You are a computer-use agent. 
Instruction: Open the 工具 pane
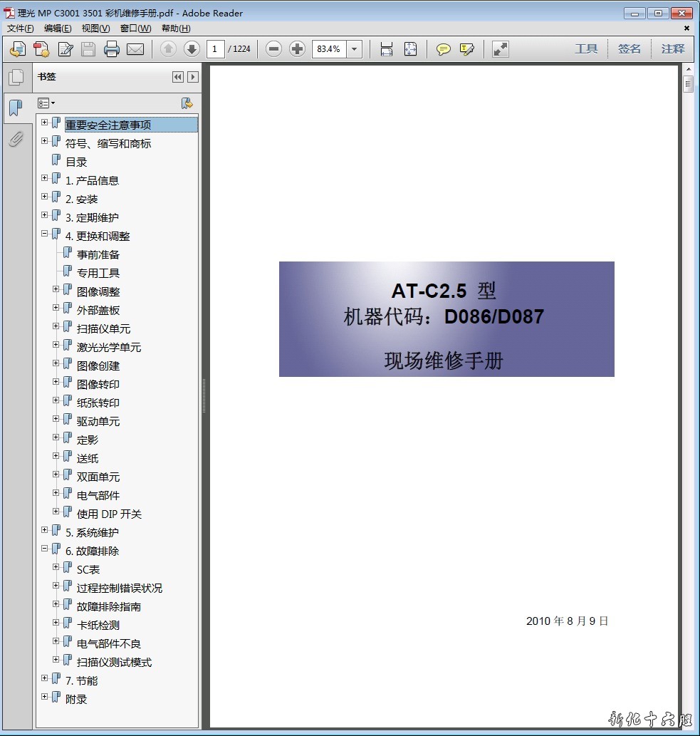coord(586,49)
